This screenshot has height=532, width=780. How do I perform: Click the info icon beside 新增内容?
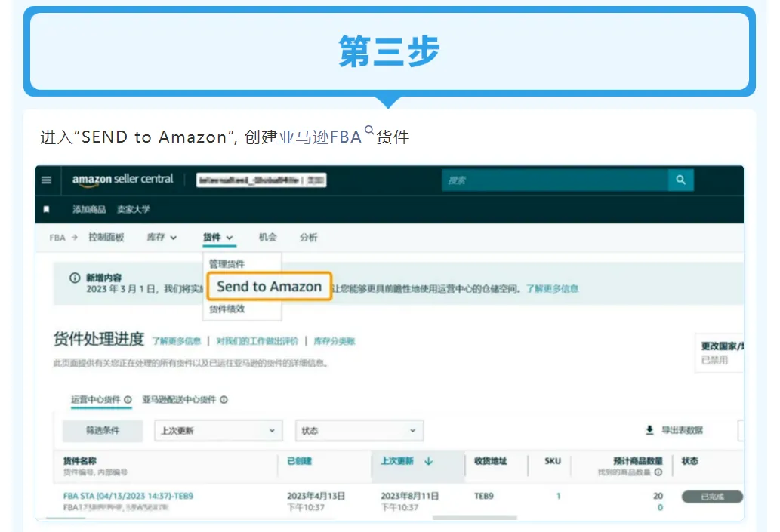(75, 278)
